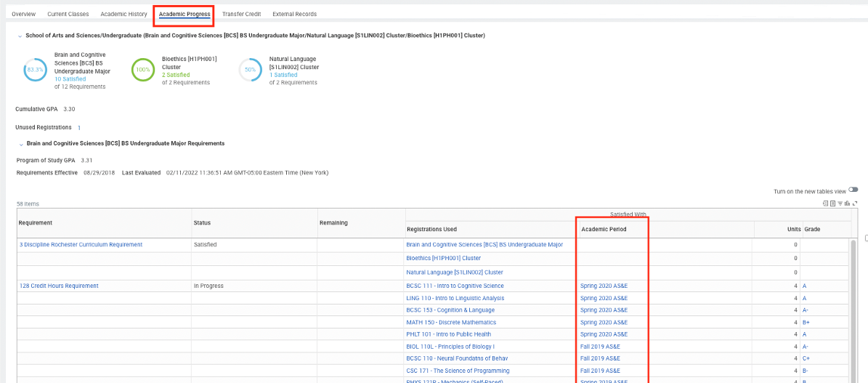
Task: Open CSC 171 Science of Programming link
Action: (x=458, y=370)
